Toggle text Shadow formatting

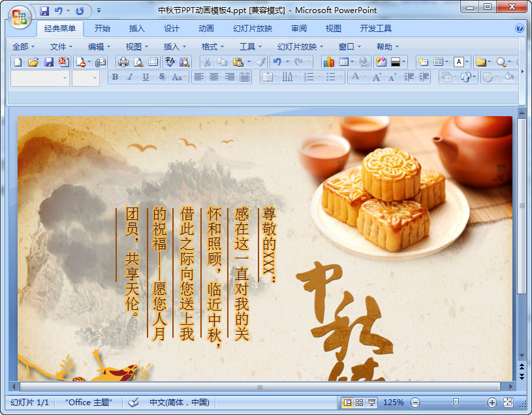coord(162,77)
